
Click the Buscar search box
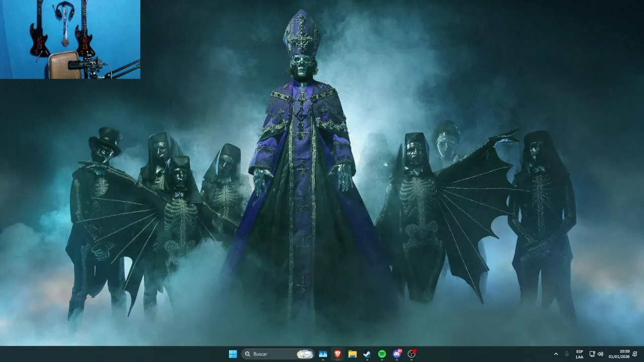click(x=278, y=354)
